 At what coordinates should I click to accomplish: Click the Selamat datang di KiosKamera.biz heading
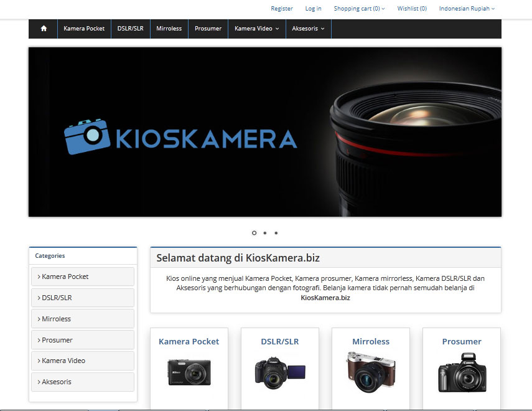click(x=238, y=258)
